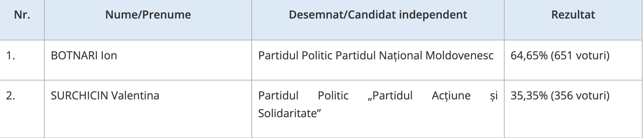
Task: Select the BOTNARI Ion name cell
Action: pos(148,60)
